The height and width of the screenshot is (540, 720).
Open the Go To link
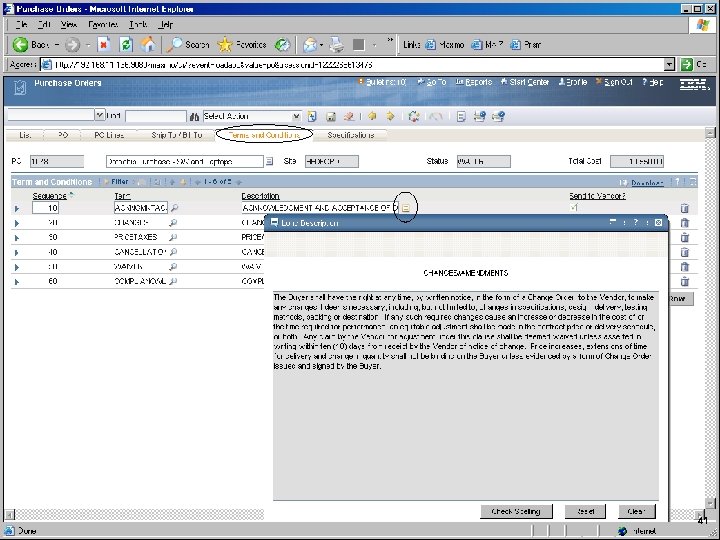432,82
